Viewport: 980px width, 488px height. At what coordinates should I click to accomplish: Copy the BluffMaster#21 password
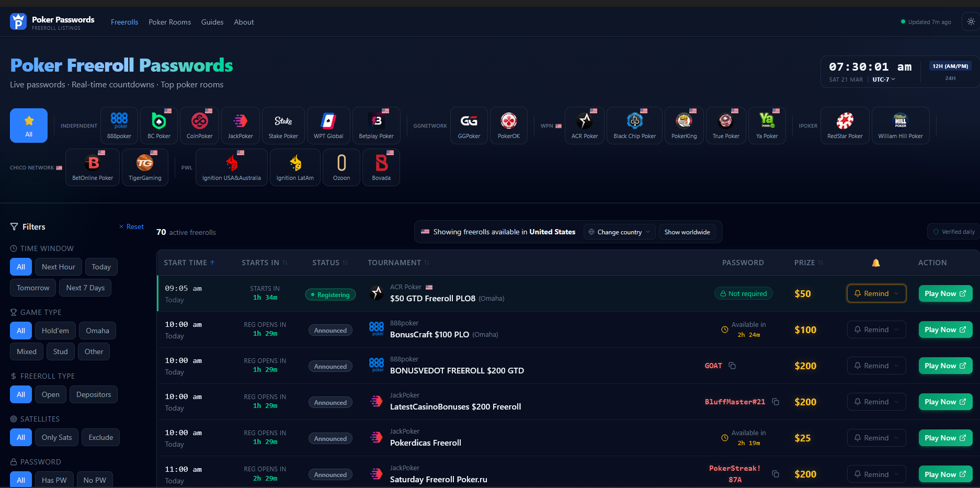(x=776, y=402)
